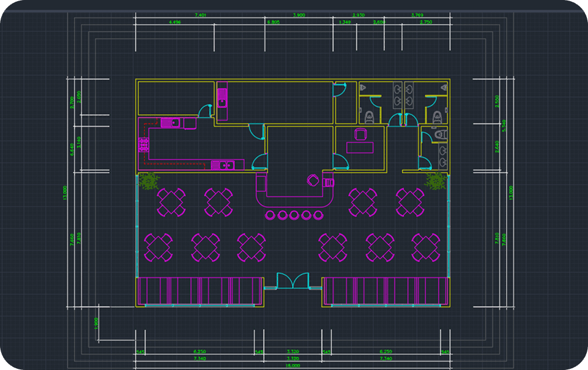Select the bench seating along the bottom-left wall
Screen dimensions: 588x370
(199, 290)
